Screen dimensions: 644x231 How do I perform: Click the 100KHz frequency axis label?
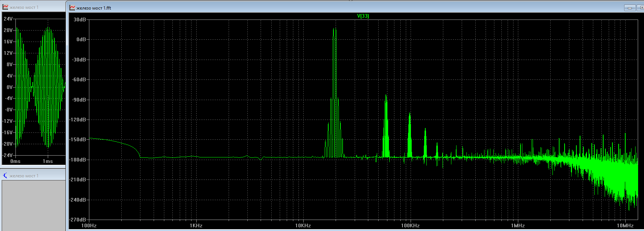410,225
